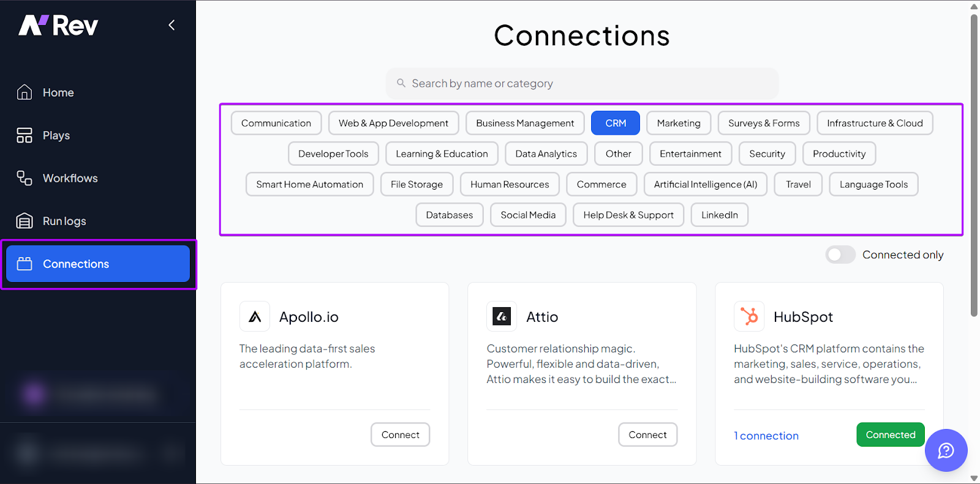The width and height of the screenshot is (980, 484).
Task: Select the Business Management filter
Action: click(525, 123)
